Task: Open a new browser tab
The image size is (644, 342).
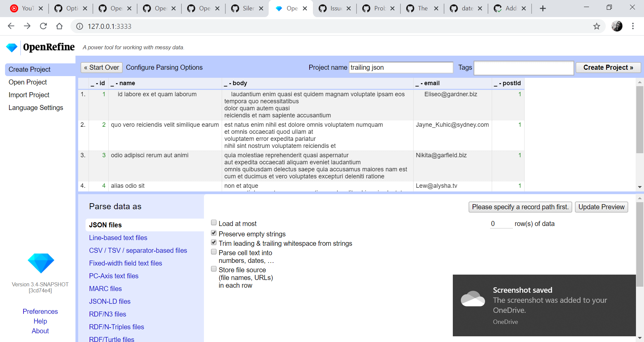Action: (x=543, y=8)
